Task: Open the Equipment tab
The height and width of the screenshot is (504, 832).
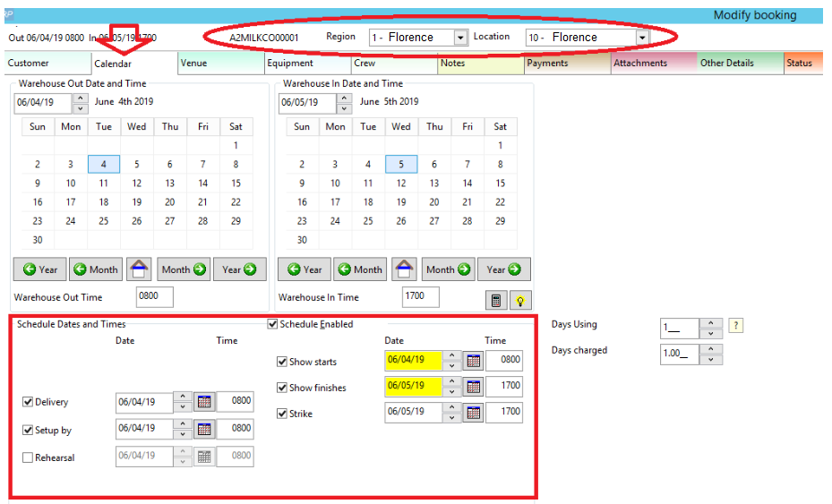Action: pos(307,64)
